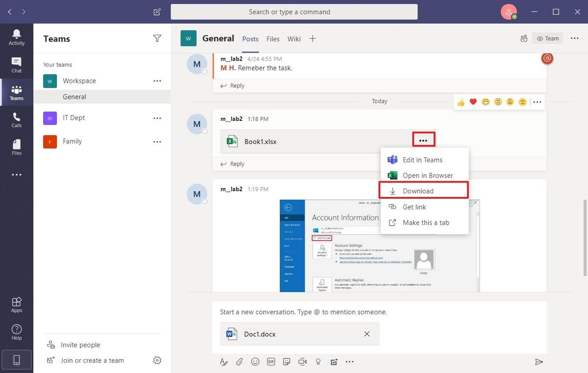Remove the Doc1.docx attachment

click(367, 333)
